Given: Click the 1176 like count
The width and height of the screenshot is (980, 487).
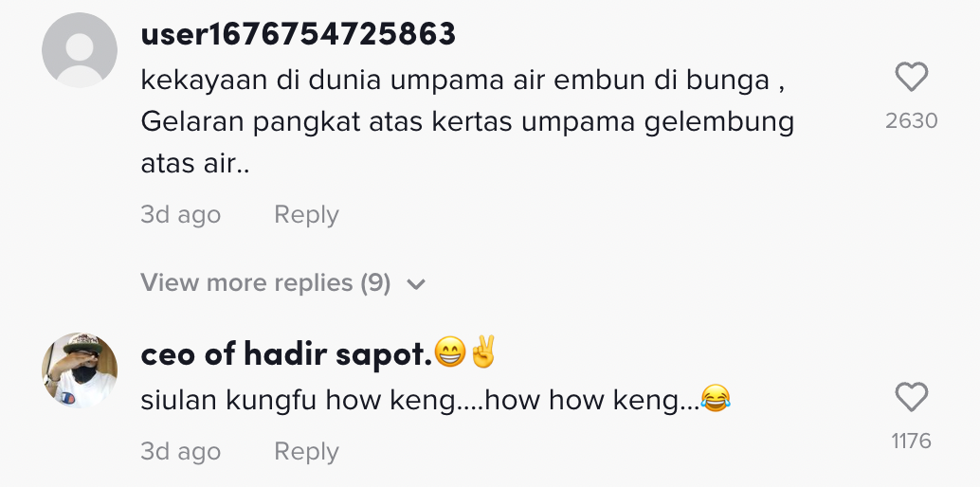Looking at the screenshot, I should pos(911,441).
